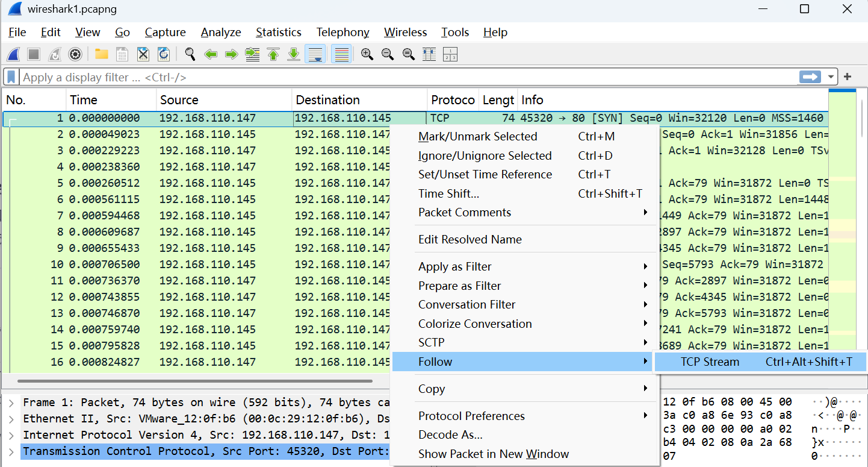Expand the Ethernet II tree item
This screenshot has width=868, height=467.
click(x=11, y=419)
